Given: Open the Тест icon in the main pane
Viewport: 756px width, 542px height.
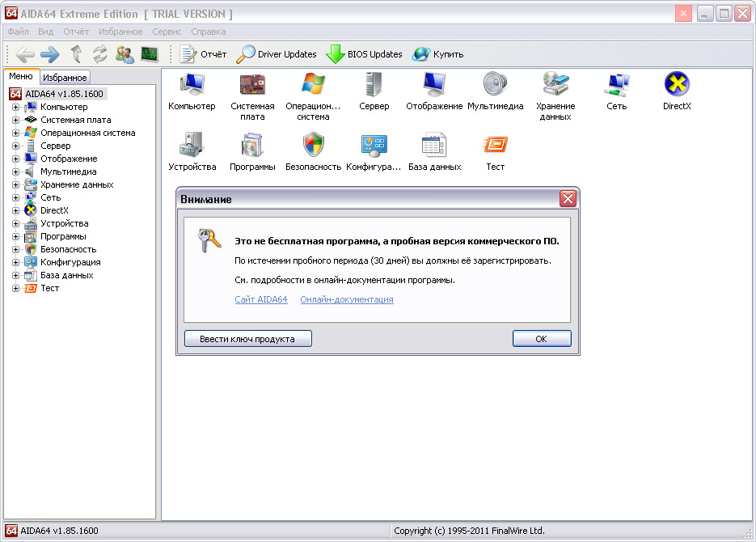Looking at the screenshot, I should 495,152.
